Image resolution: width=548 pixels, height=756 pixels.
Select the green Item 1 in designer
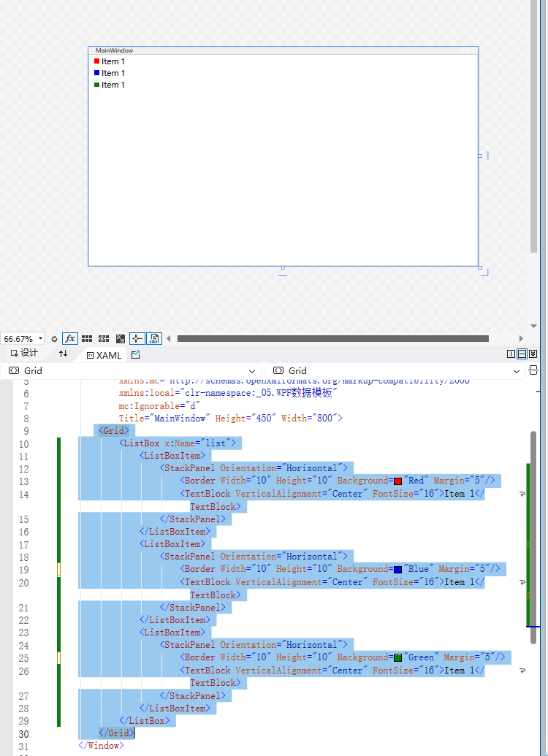click(x=110, y=85)
